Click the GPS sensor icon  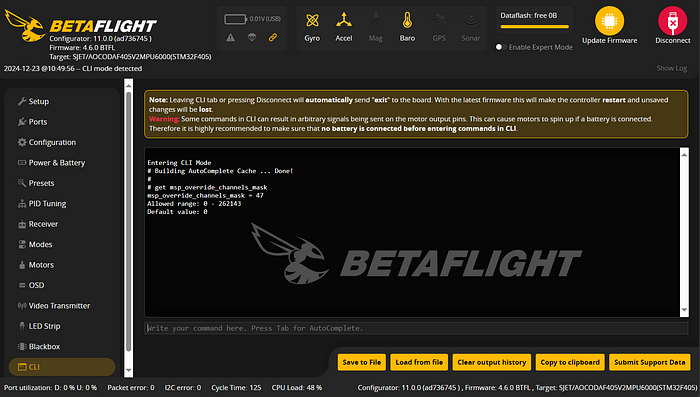(x=439, y=21)
